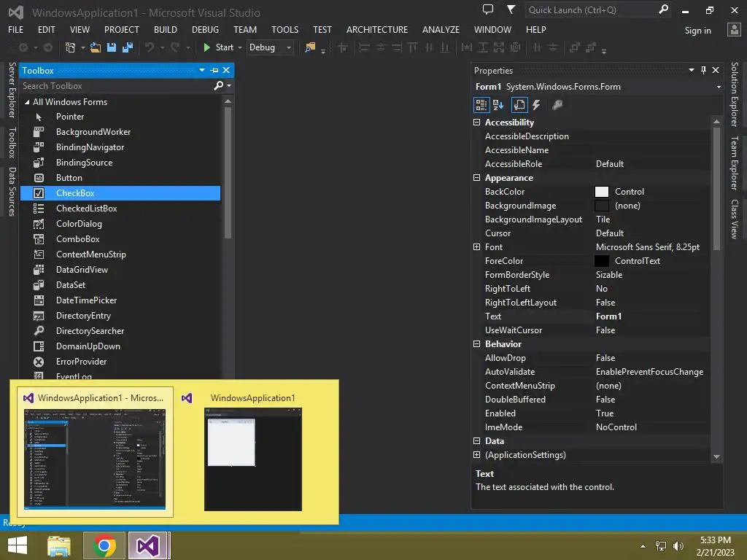Click the Undo arrow icon
This screenshot has width=747, height=560.
pyautogui.click(x=150, y=47)
